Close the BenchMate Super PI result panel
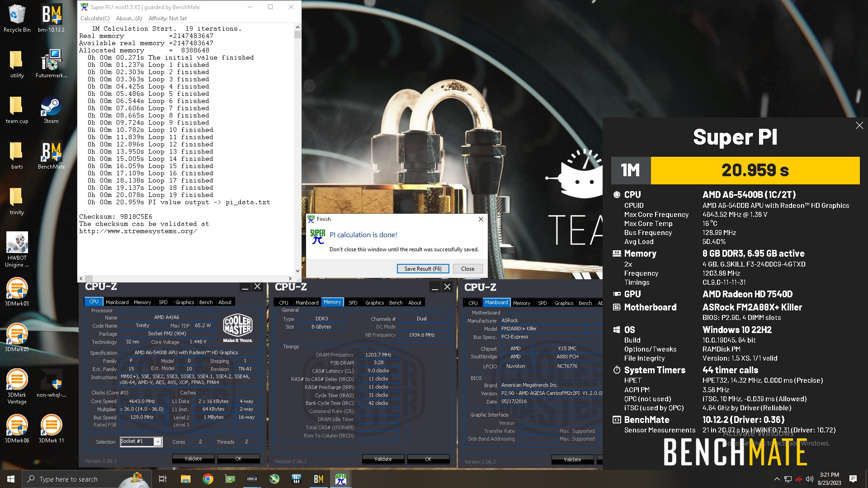Image resolution: width=868 pixels, height=488 pixels. tap(859, 126)
